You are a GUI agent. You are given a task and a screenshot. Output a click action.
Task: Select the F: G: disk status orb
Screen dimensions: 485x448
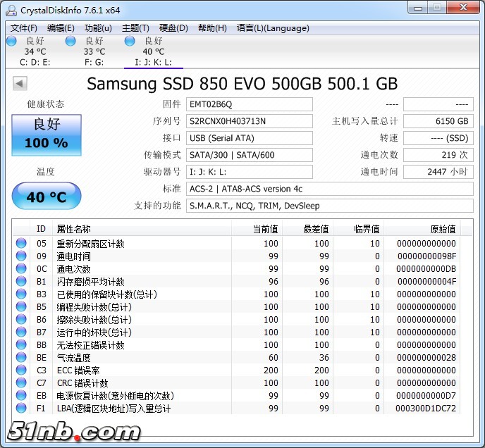pyautogui.click(x=70, y=42)
